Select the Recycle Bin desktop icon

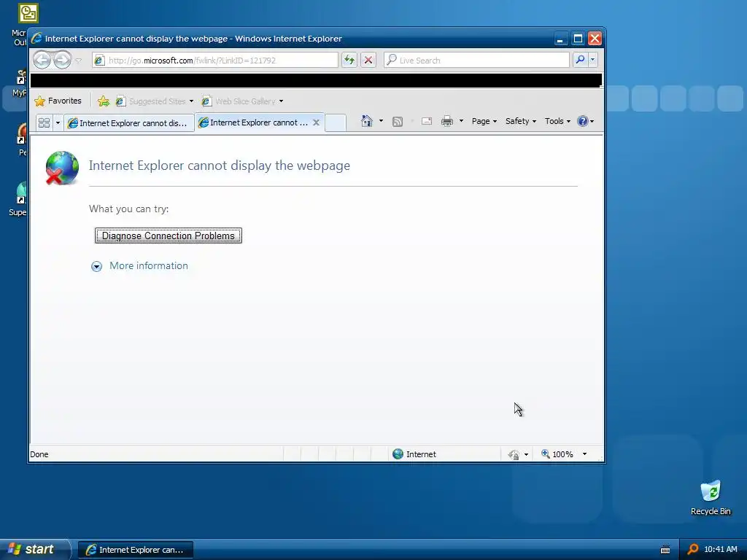(x=711, y=498)
